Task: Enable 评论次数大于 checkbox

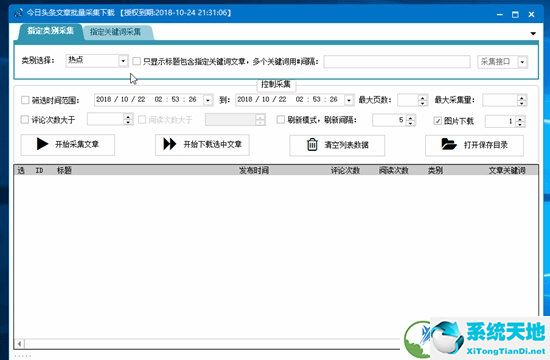Action: [x=25, y=120]
